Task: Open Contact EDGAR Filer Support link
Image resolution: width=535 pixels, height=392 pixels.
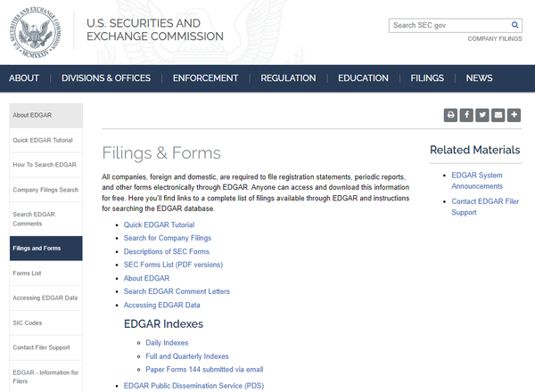Action: [485, 207]
